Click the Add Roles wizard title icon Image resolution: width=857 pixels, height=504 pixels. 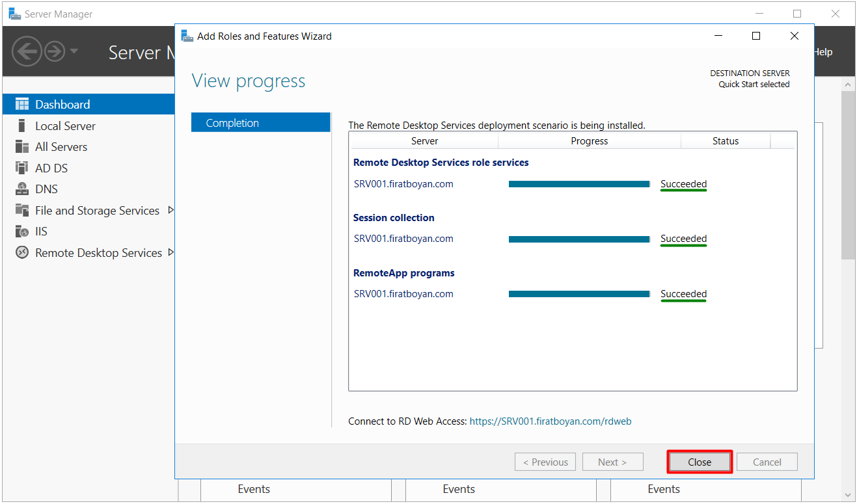187,36
